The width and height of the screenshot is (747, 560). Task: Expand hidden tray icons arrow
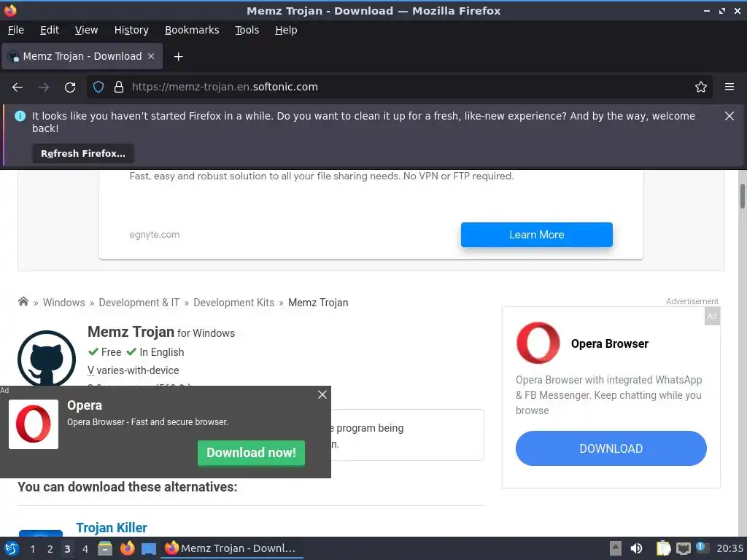tap(616, 548)
